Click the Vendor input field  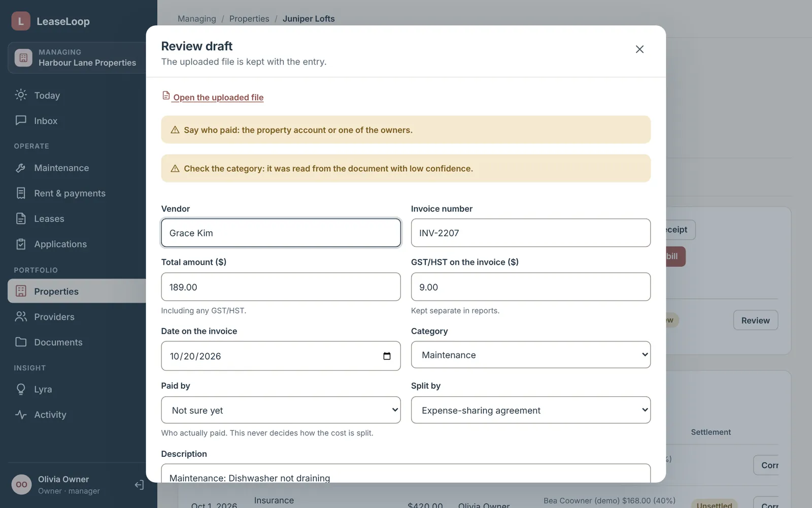tap(281, 233)
